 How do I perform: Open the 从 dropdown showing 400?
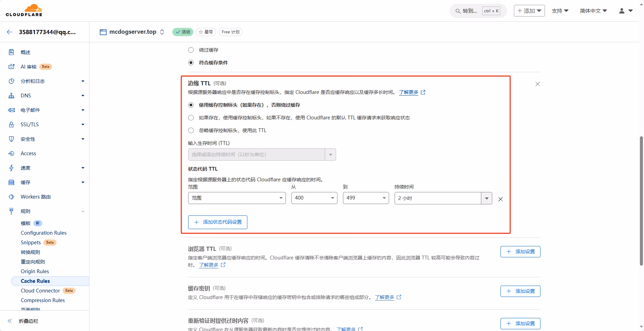point(314,198)
